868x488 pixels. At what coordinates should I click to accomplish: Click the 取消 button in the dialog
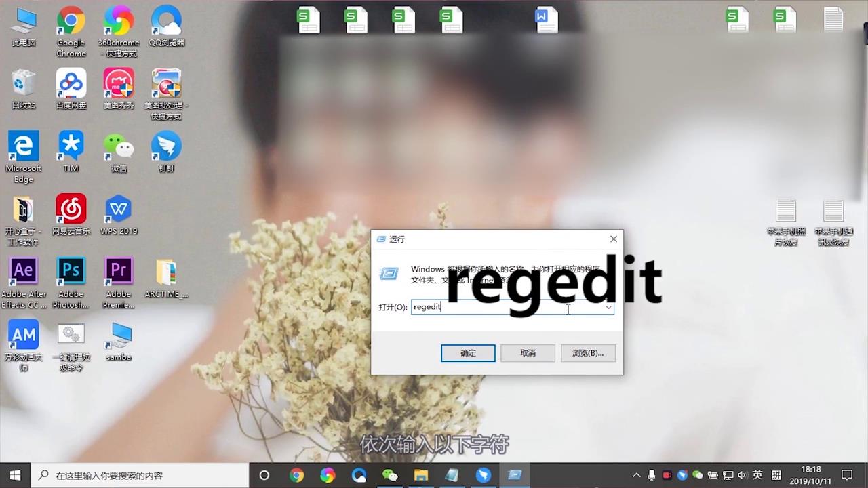coord(528,352)
